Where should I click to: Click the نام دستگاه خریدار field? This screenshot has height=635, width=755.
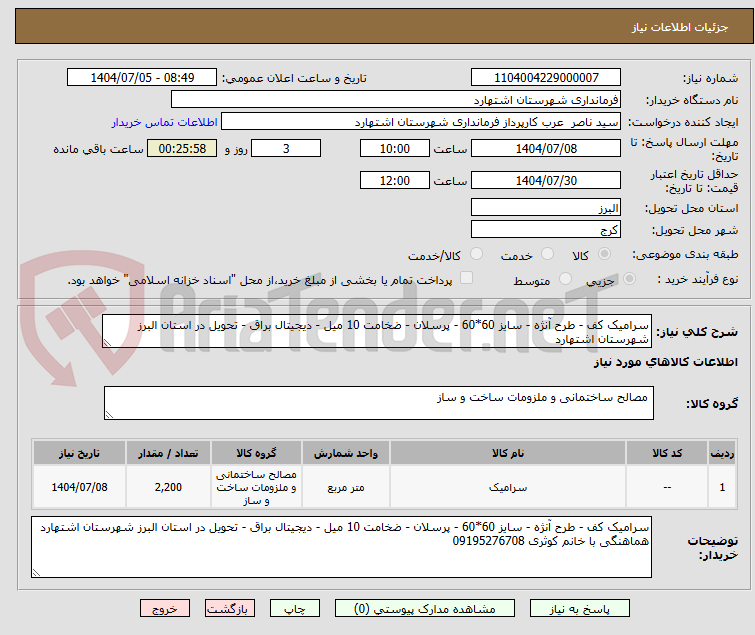tap(396, 100)
